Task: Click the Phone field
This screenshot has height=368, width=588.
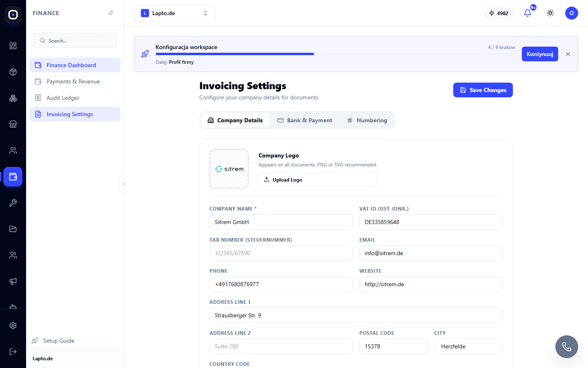Action: tap(281, 284)
